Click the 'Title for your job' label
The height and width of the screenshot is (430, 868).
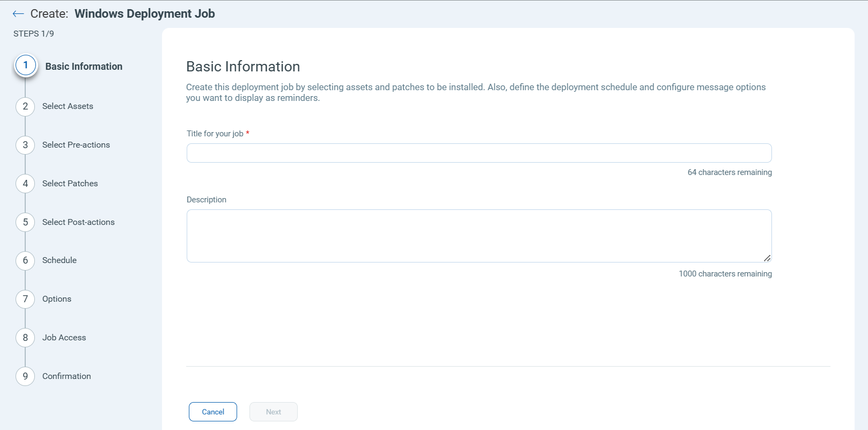(x=215, y=134)
